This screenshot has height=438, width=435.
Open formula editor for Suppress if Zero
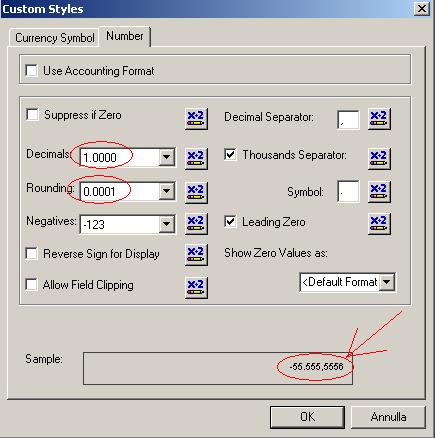[196, 118]
